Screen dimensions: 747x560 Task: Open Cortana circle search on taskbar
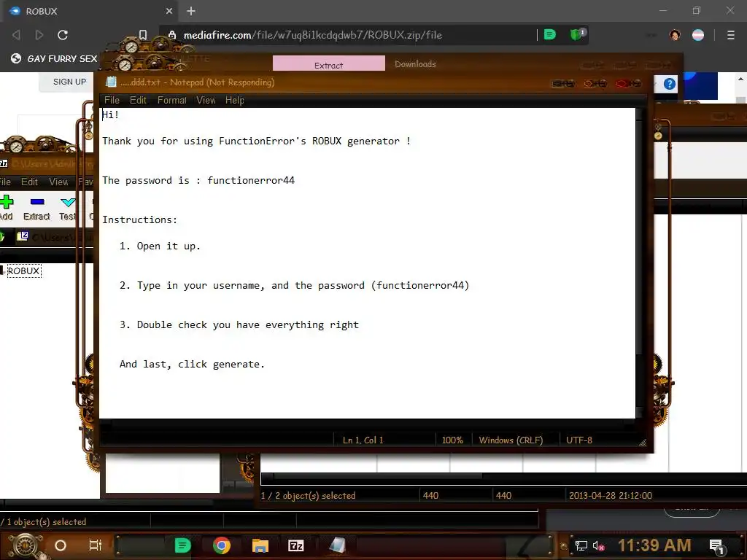tap(61, 545)
